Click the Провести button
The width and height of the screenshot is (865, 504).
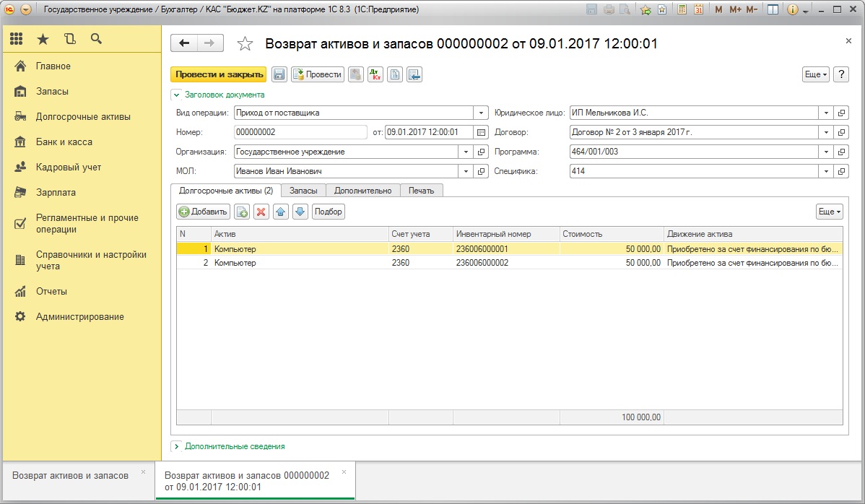click(x=318, y=74)
